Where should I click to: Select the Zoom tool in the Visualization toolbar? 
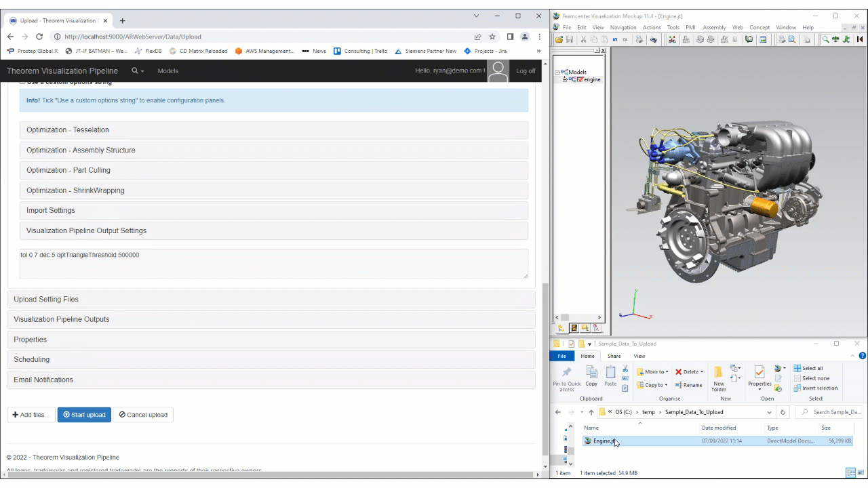pos(826,39)
